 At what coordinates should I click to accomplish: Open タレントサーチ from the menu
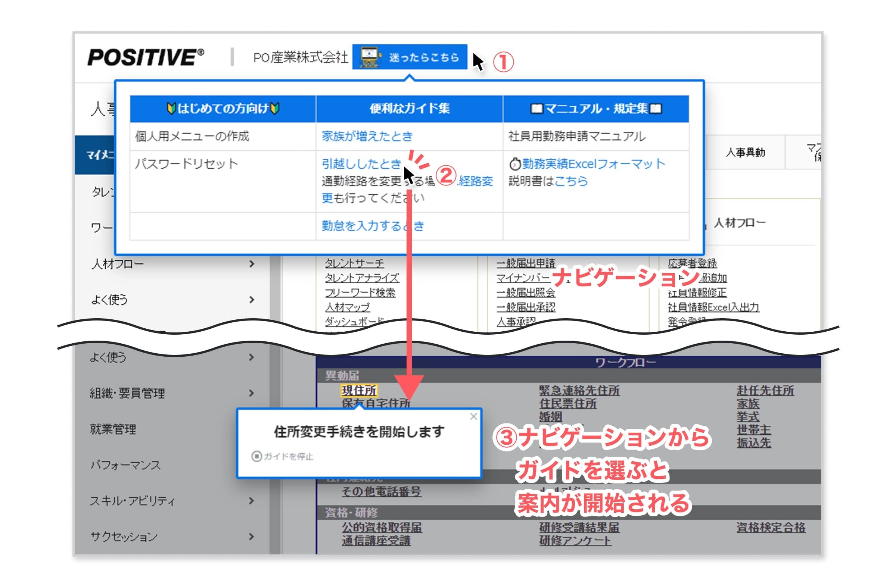355,263
